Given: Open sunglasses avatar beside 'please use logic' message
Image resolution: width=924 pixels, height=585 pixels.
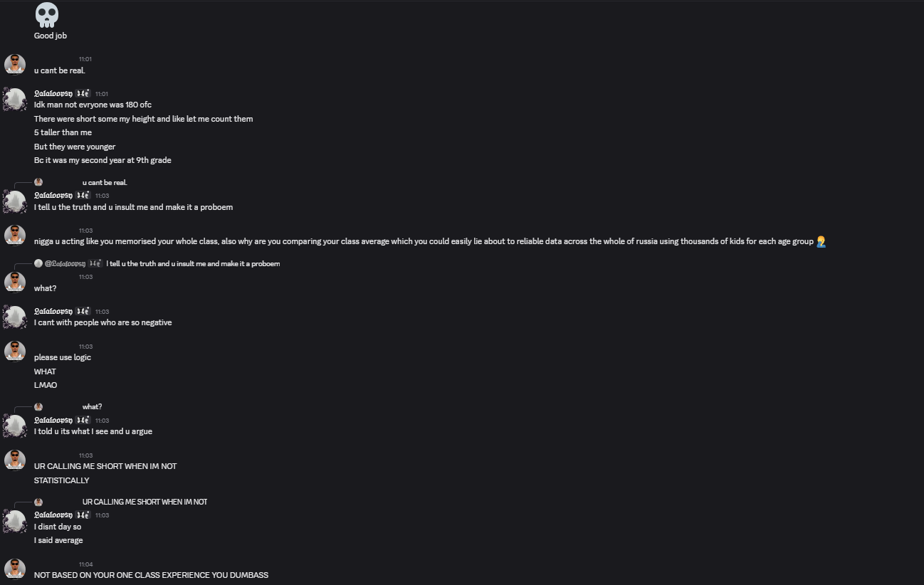Looking at the screenshot, I should [x=15, y=352].
